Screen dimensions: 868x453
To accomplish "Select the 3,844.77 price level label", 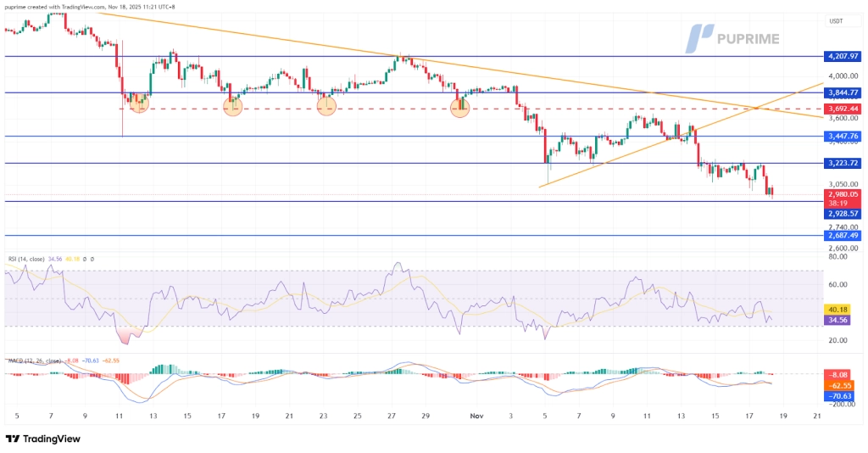I will [842, 92].
